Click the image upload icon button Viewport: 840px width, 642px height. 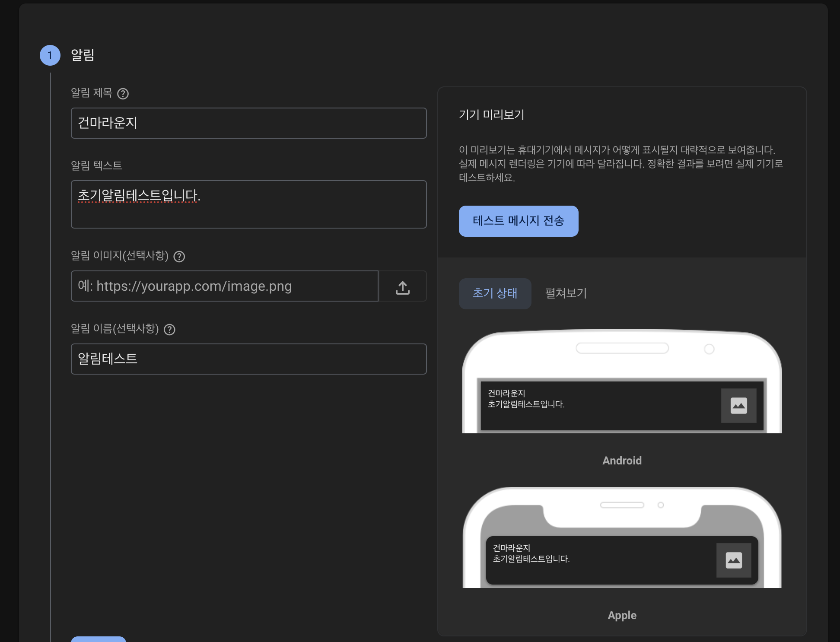click(402, 286)
